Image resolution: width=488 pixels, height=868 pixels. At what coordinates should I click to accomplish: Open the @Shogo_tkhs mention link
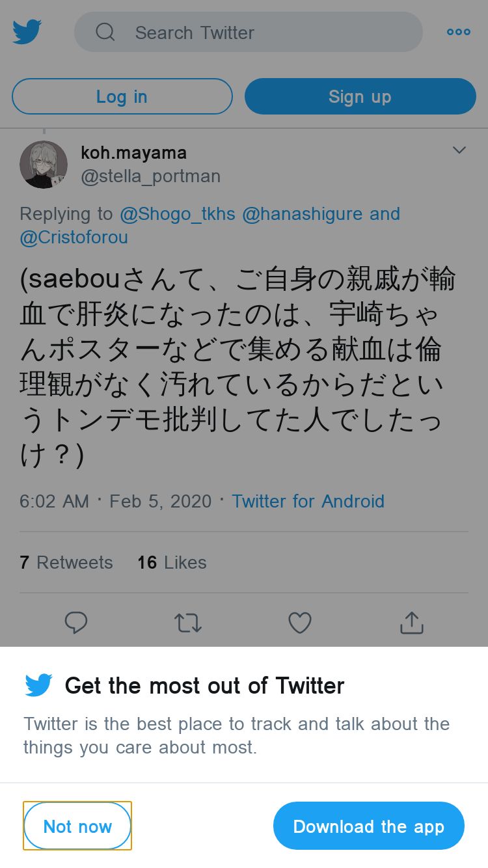(x=178, y=213)
